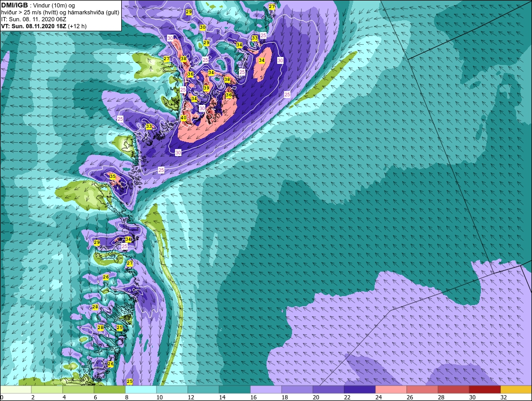This screenshot has width=532, height=401.
Task: Select the color scale tick label 14
Action: 222,397
